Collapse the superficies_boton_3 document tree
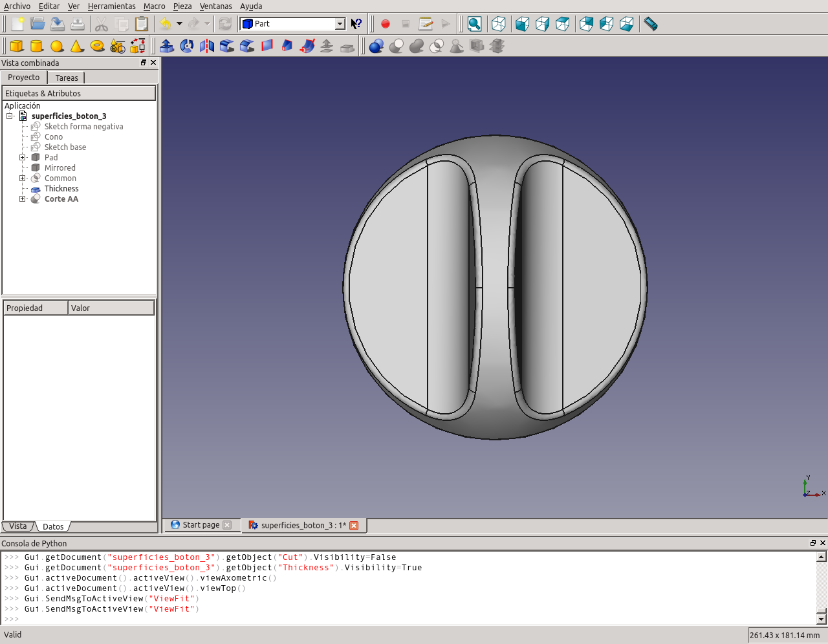 (10, 116)
